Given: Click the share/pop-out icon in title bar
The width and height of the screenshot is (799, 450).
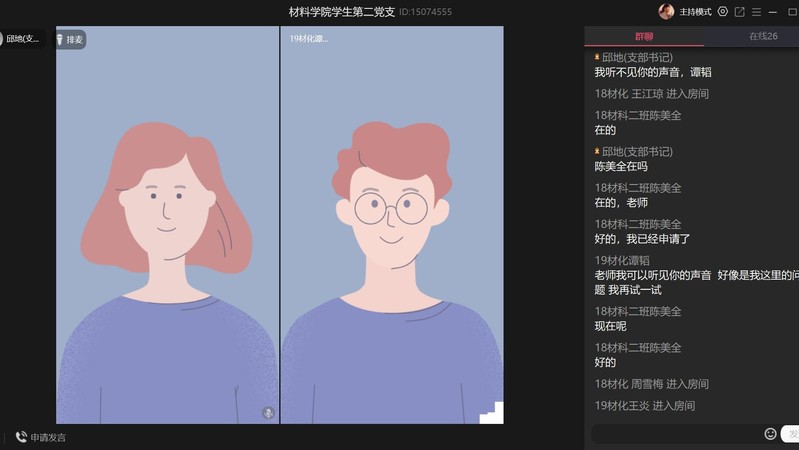Looking at the screenshot, I should click(x=740, y=12).
